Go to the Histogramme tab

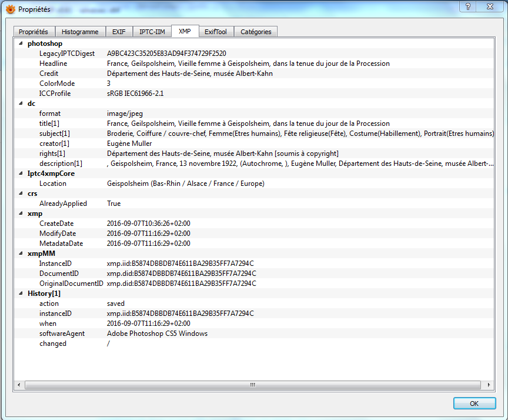coord(80,31)
